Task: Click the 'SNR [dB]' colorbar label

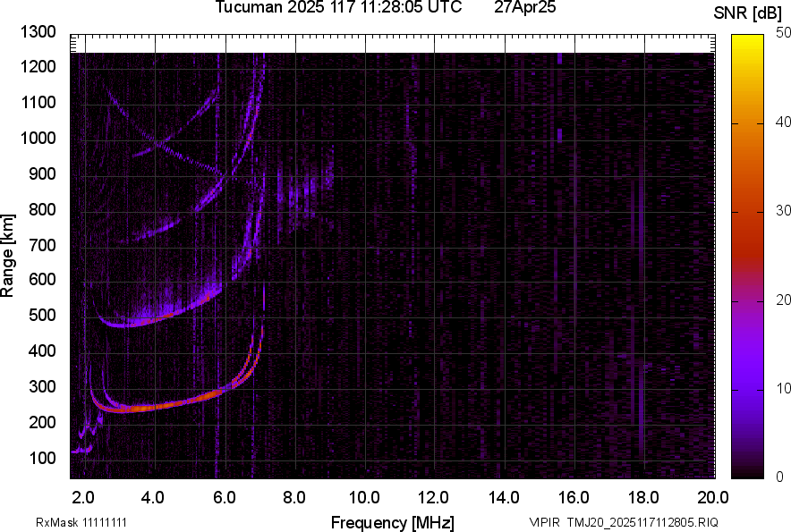Action: pyautogui.click(x=748, y=13)
